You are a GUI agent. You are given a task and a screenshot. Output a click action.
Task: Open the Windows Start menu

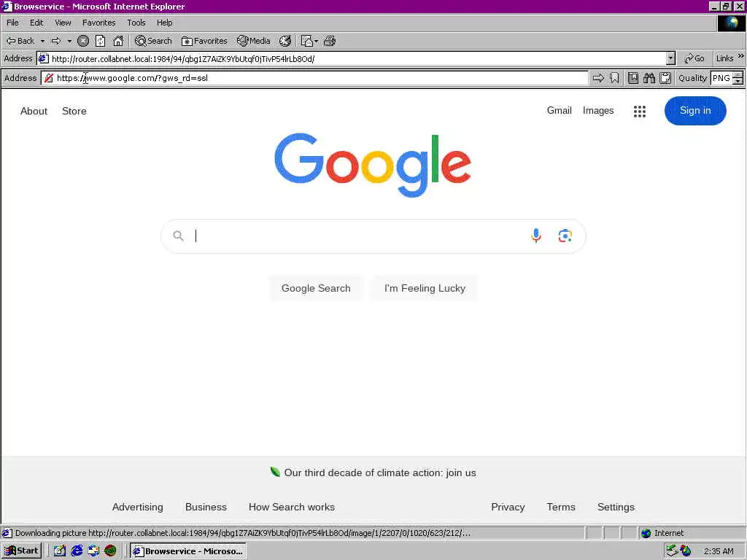21,551
